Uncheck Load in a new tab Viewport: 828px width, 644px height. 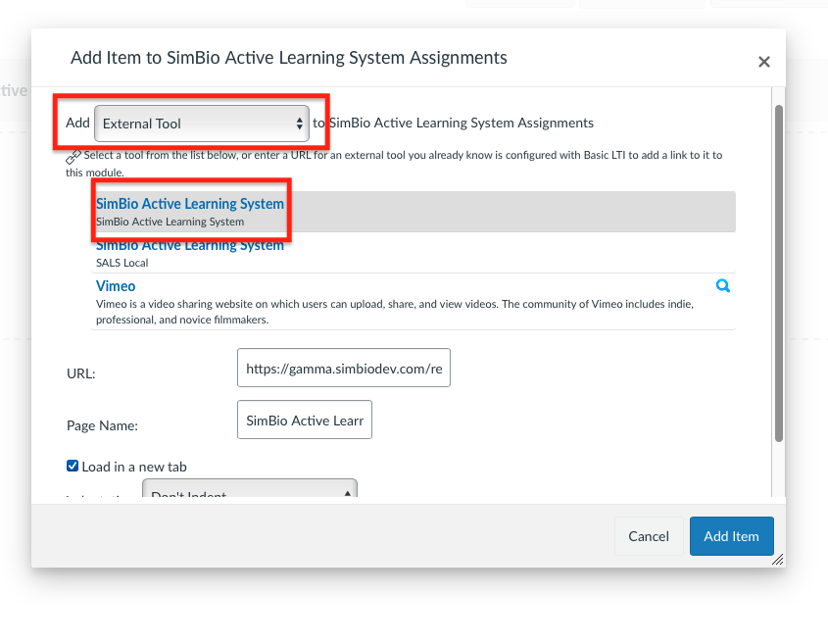pos(73,467)
